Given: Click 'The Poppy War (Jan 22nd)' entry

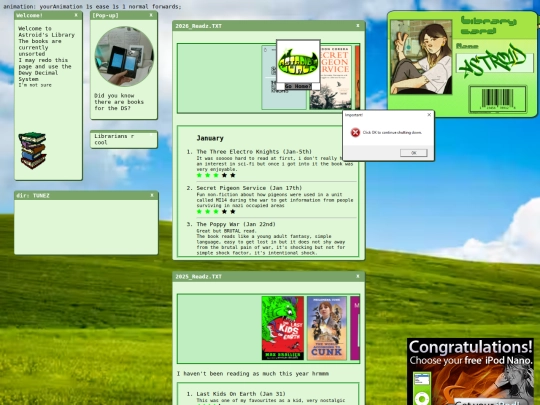Looking at the screenshot, I should tap(236, 224).
